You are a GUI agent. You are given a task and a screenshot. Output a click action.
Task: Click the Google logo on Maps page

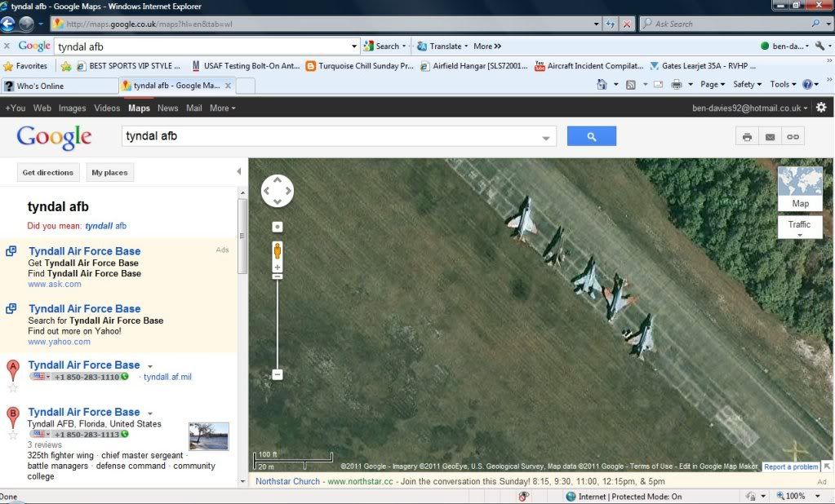coord(54,137)
